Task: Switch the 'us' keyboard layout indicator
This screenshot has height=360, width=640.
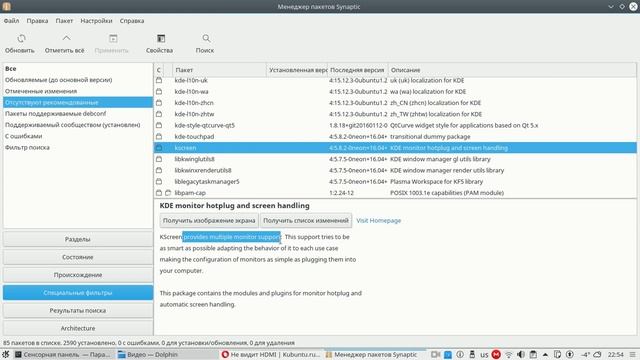Action: click(x=484, y=355)
